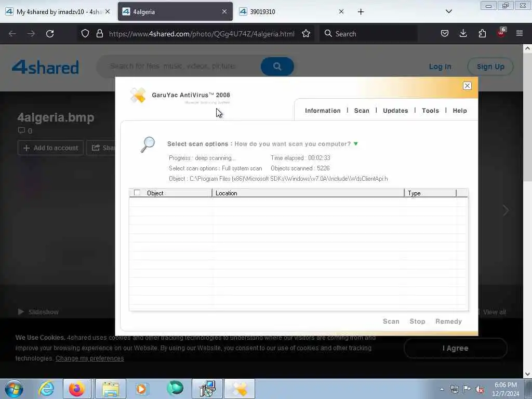Launch Internet Explorer from the taskbar

(46, 389)
